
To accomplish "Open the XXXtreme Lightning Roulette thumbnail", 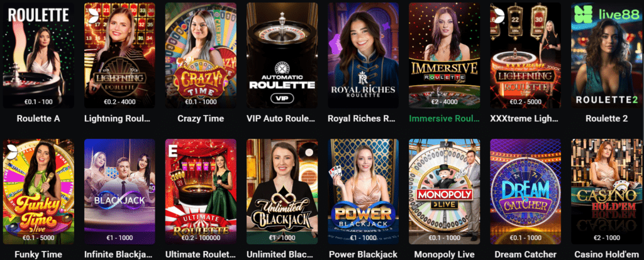I will [x=525, y=55].
